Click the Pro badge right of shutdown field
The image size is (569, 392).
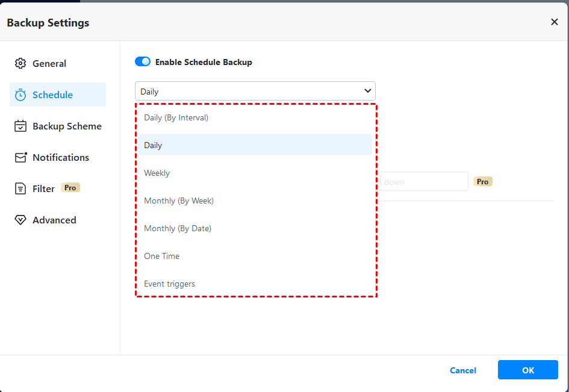(483, 181)
